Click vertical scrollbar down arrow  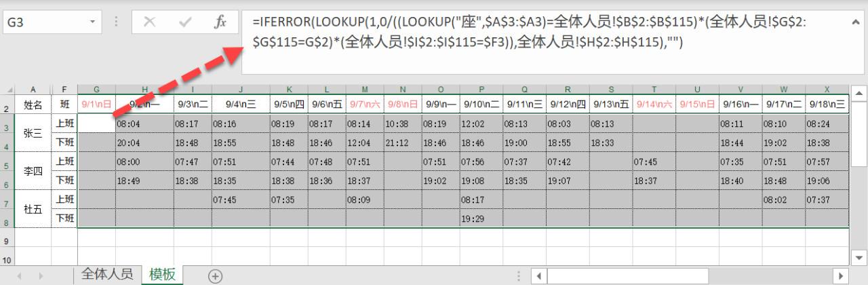(858, 256)
